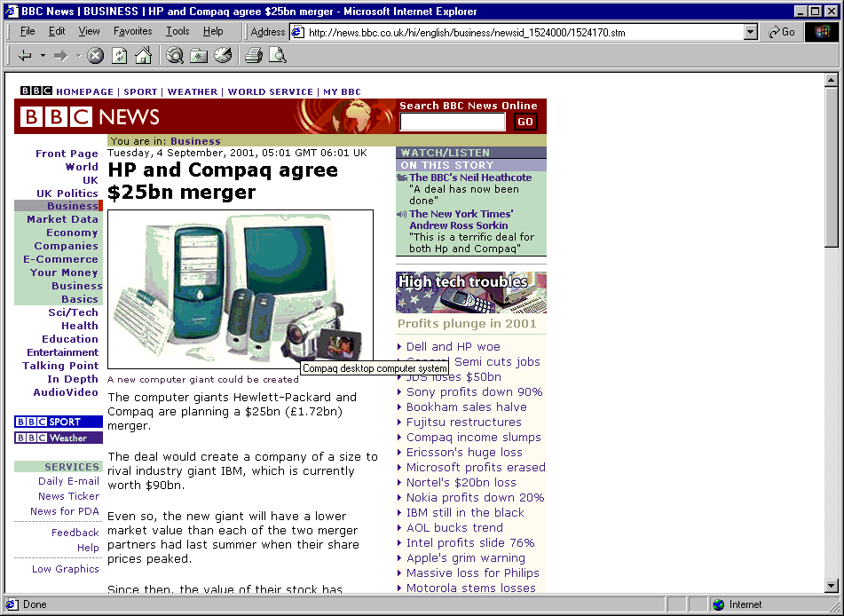
Task: Open the purple BBC Weather sidebar banner
Action: 59,438
